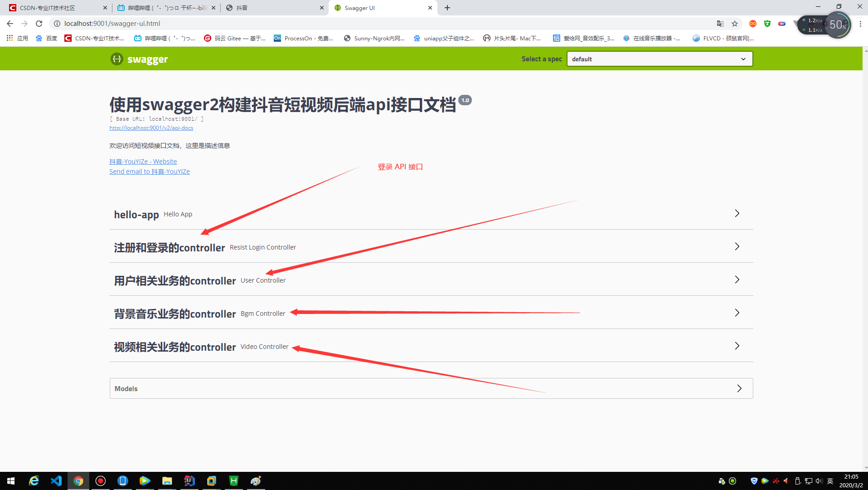
Task: Click the version 1.0 badge
Action: coord(465,100)
